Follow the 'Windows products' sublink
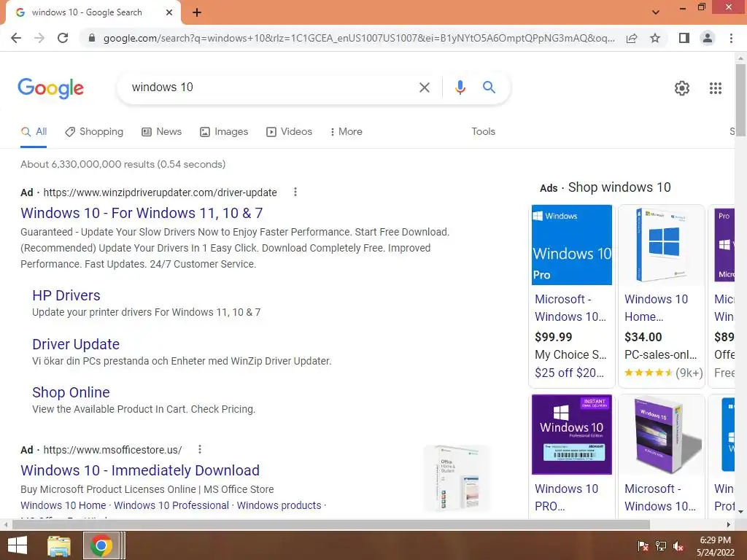This screenshot has width=747, height=560. point(279,505)
